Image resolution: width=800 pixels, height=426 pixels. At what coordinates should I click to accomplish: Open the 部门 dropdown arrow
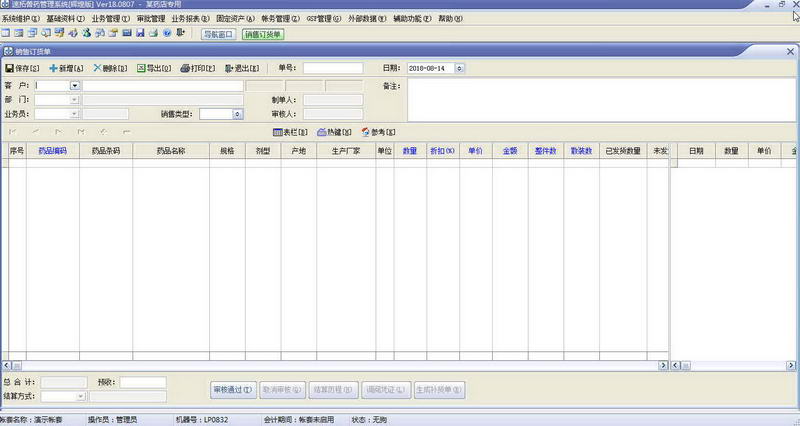(x=74, y=100)
